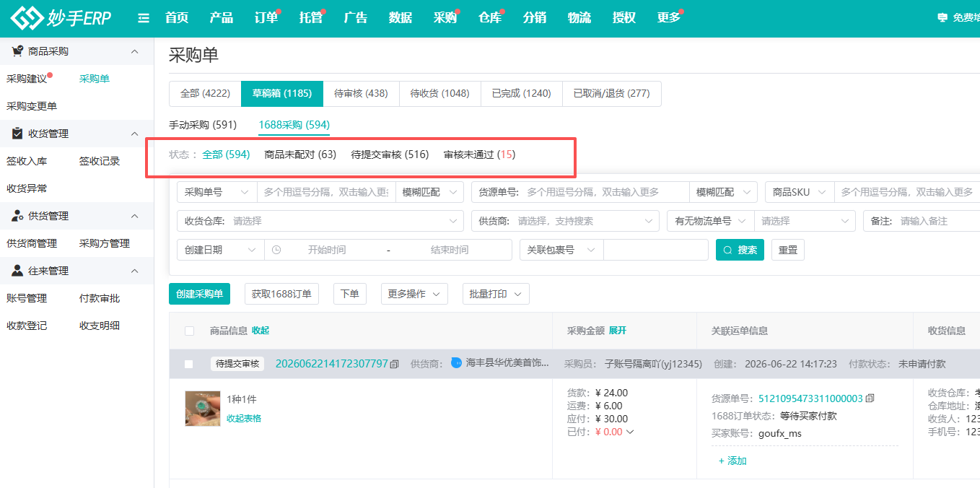The width and height of the screenshot is (980, 488).
Task: Click 收起 next to 商品信息 header
Action: (x=261, y=331)
